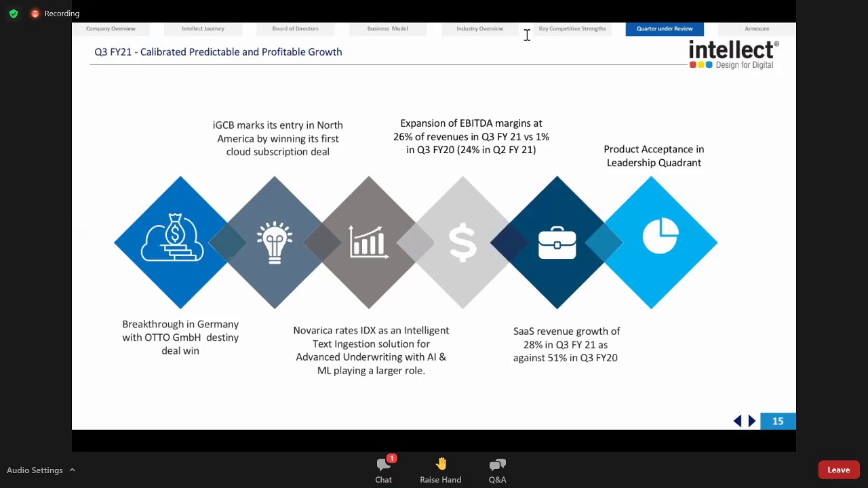
Task: Click the green encryption shield icon
Action: 14,14
